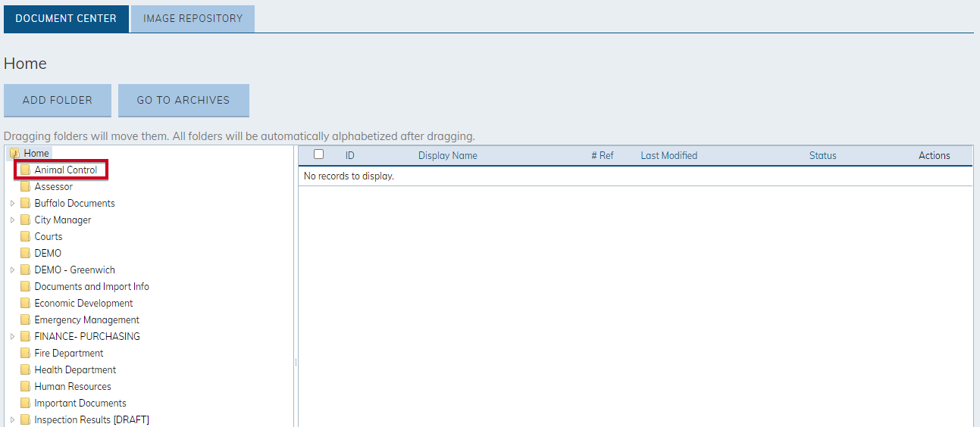This screenshot has width=980, height=427.
Task: Click the Important Documents folder icon
Action: (x=25, y=404)
